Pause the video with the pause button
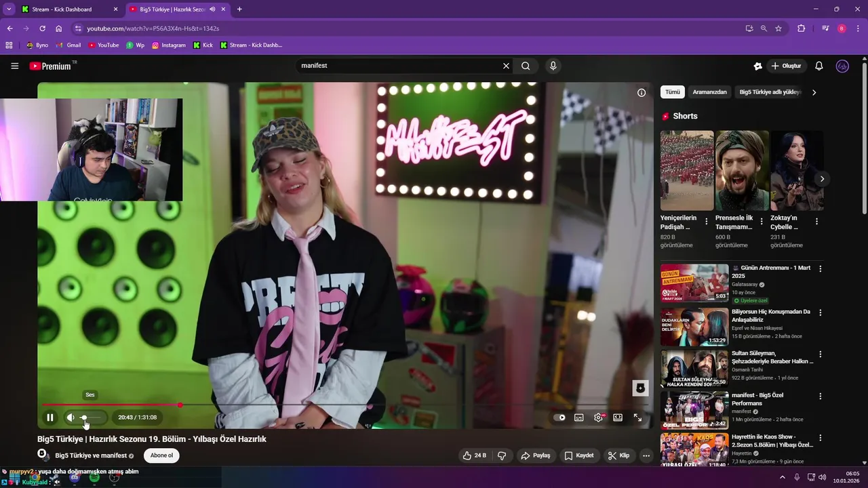This screenshot has width=868, height=488. point(50,418)
